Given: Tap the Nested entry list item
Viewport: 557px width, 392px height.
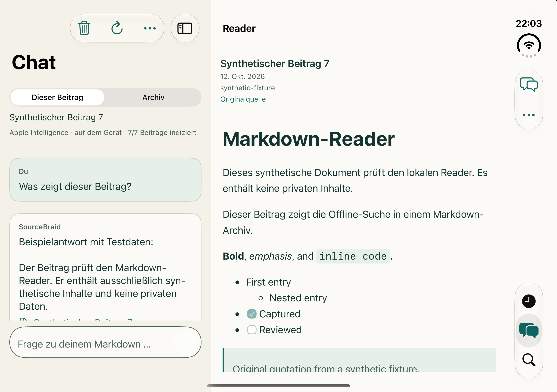Looking at the screenshot, I should pyautogui.click(x=298, y=298).
